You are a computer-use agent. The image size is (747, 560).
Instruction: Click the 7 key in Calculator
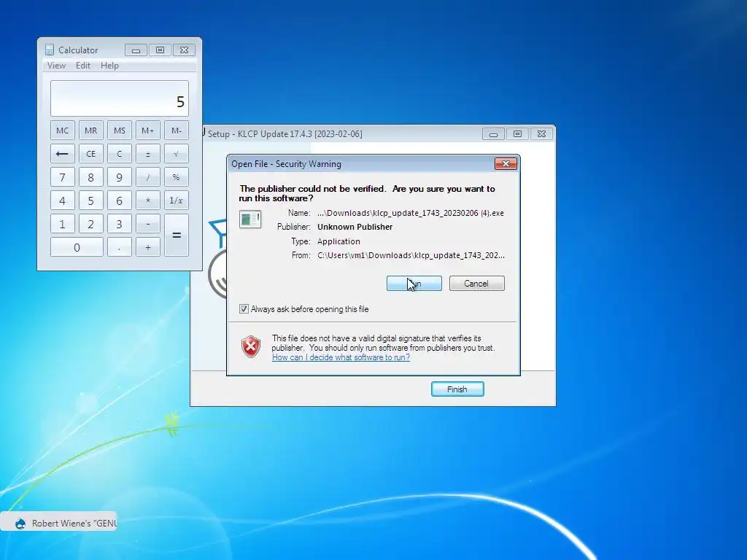click(x=63, y=177)
